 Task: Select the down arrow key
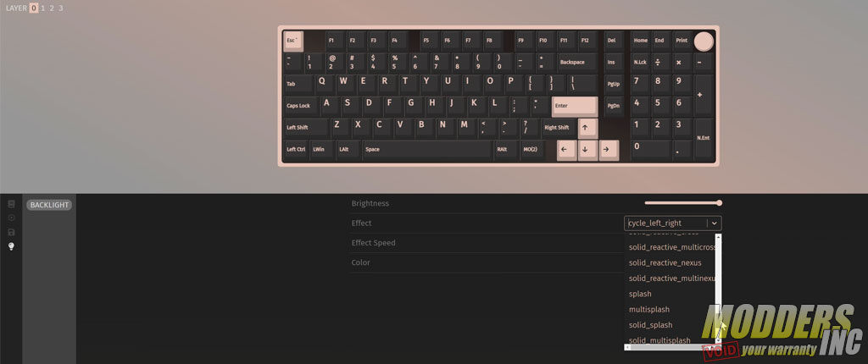point(588,150)
